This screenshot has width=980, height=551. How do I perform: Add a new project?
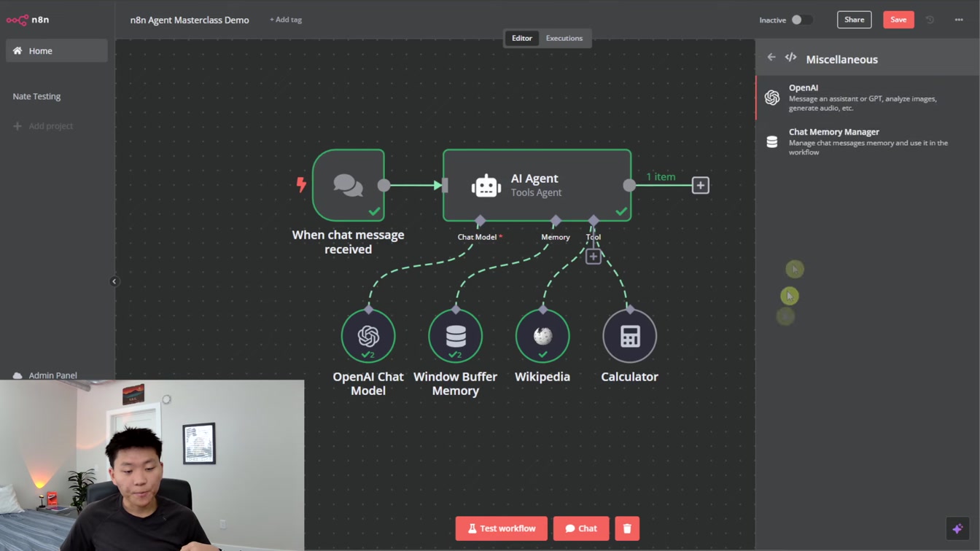tap(43, 126)
